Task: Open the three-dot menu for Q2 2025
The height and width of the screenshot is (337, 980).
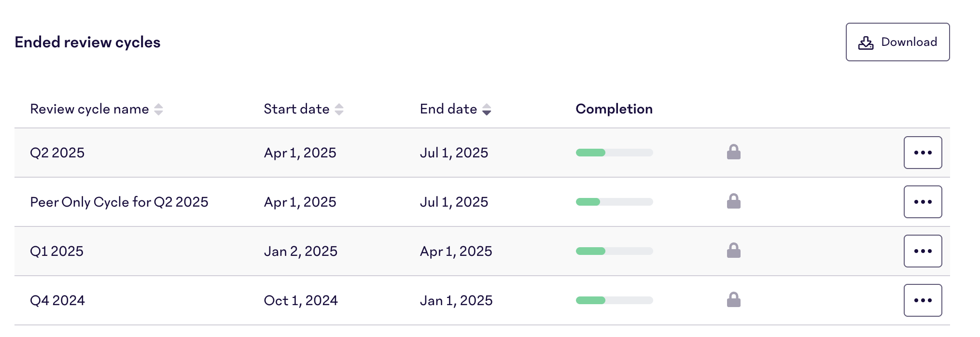Action: click(923, 153)
